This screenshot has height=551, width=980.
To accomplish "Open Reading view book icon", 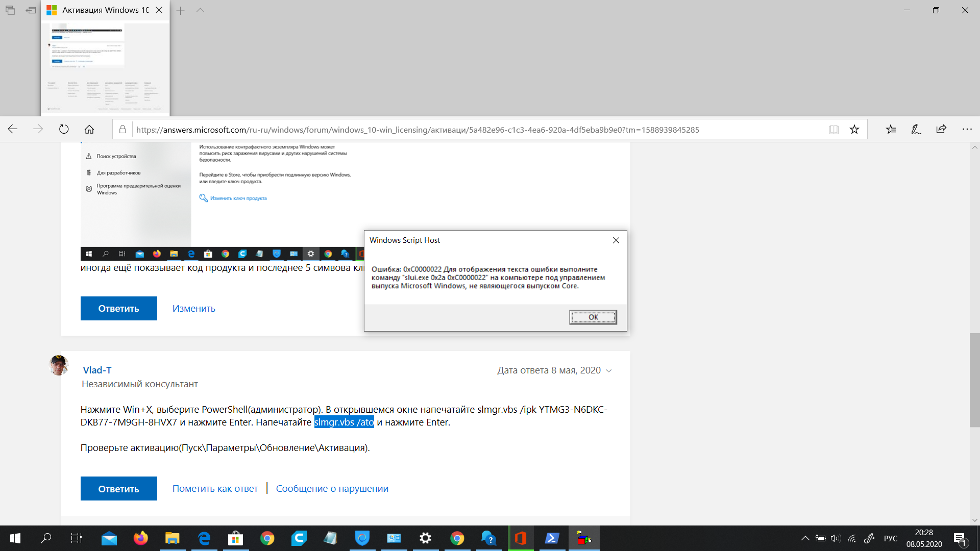I will coord(834,130).
